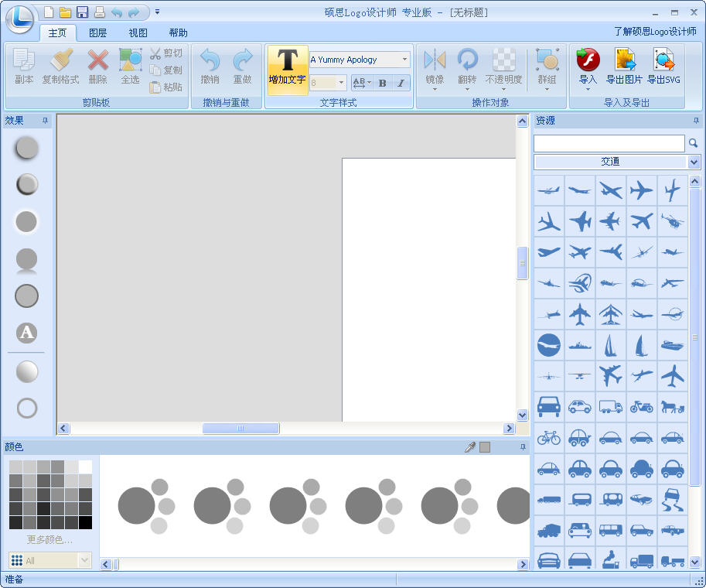Apply the letter A text effect
This screenshot has width=706, height=588.
[27, 333]
